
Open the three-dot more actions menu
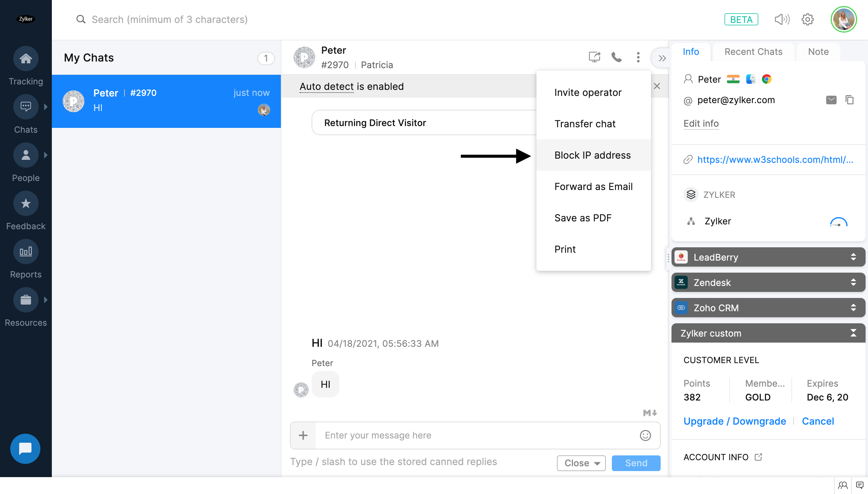click(x=638, y=57)
